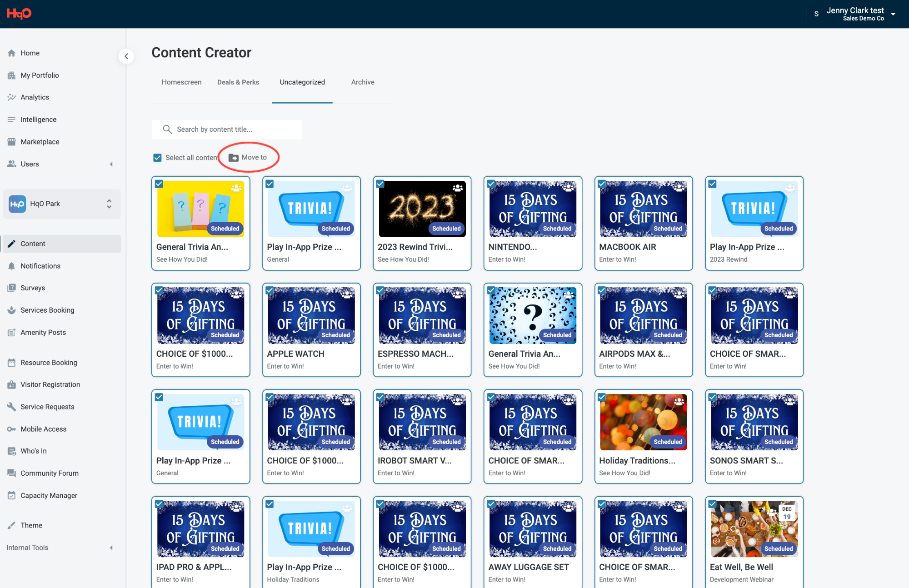Click the Move to folder icon
The height and width of the screenshot is (588, 909).
233,158
